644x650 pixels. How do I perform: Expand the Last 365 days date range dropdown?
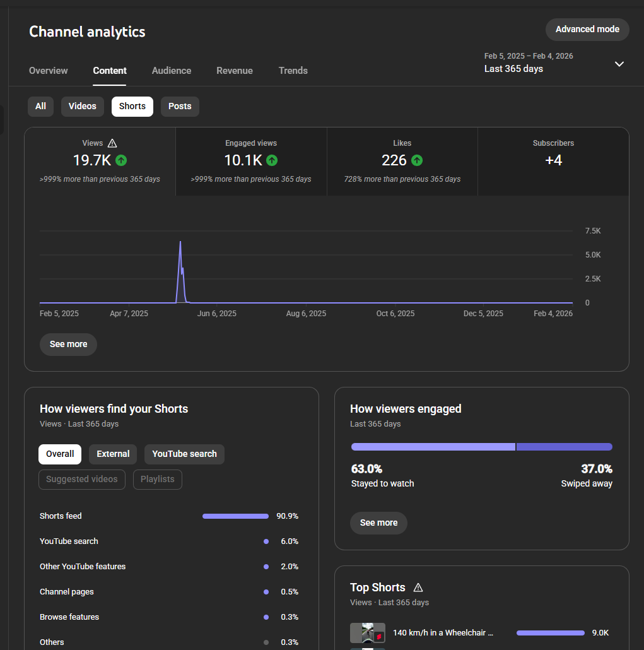[x=619, y=64]
